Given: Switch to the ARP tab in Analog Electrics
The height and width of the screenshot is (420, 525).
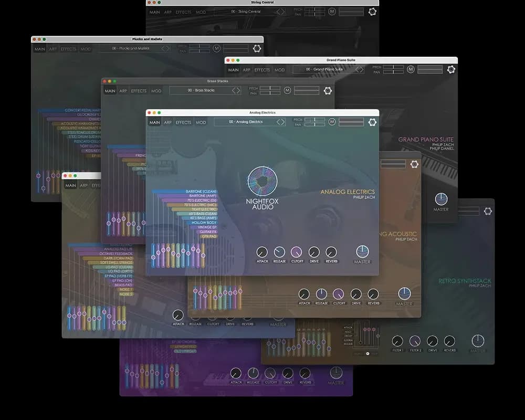Looking at the screenshot, I should coord(167,122).
